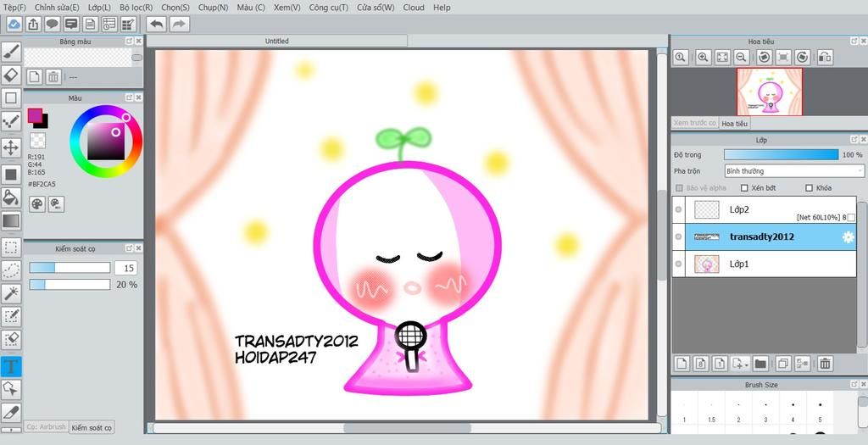Click the share/export icon
This screenshot has height=445, width=868.
[x=33, y=24]
